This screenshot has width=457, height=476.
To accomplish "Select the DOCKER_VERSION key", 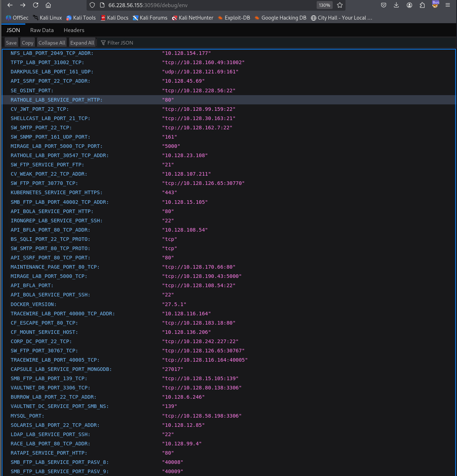I will click(33, 304).
